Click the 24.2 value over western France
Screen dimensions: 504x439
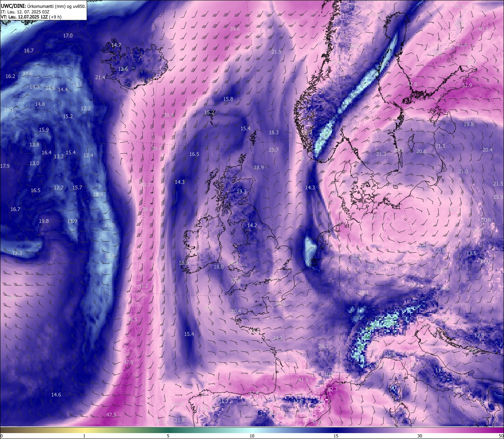278,338
